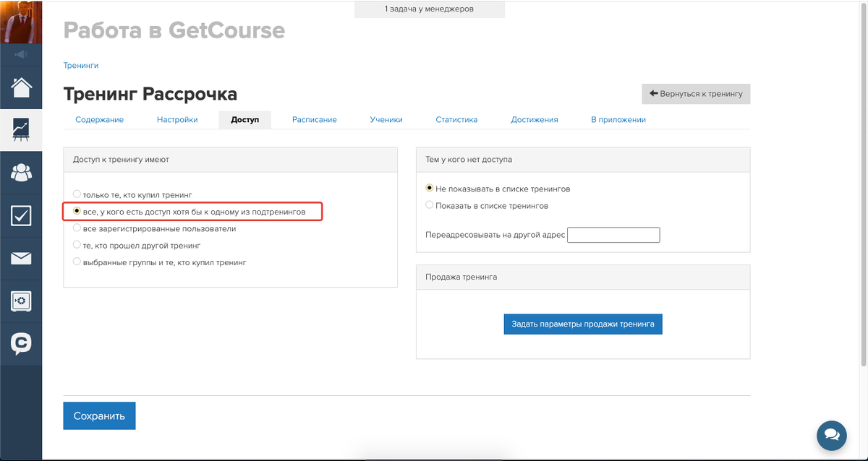Open the blue support chat widget
Image resolution: width=868 pixels, height=461 pixels.
click(832, 435)
